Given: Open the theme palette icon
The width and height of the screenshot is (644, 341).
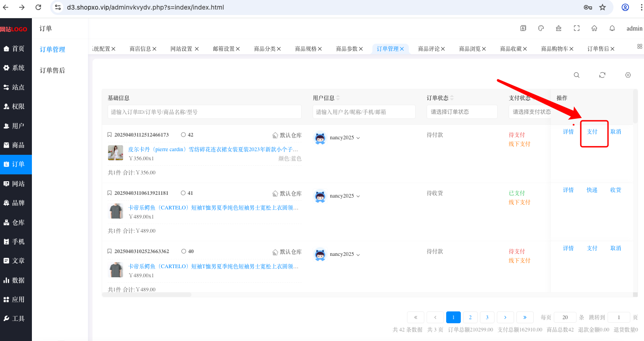Looking at the screenshot, I should [x=541, y=28].
